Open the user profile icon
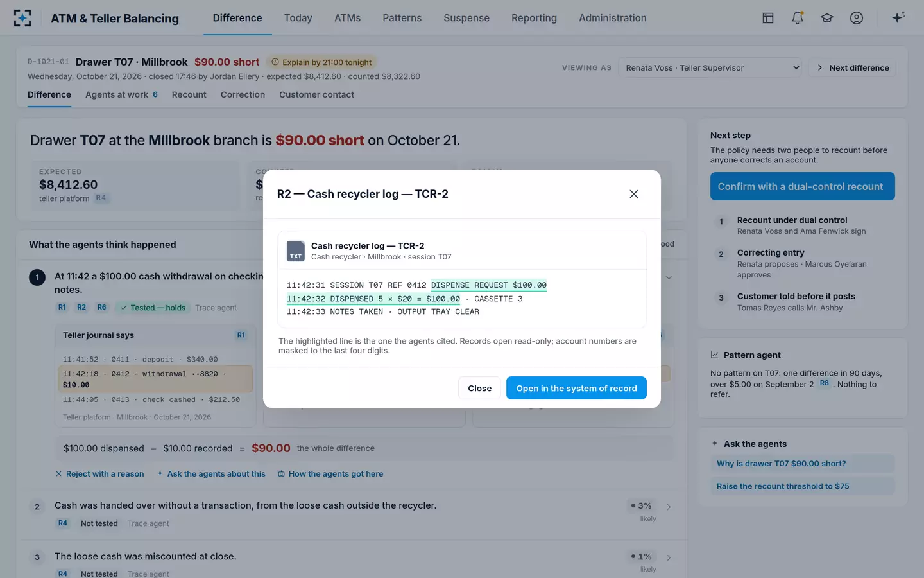Viewport: 924px width, 578px height. coord(857,18)
